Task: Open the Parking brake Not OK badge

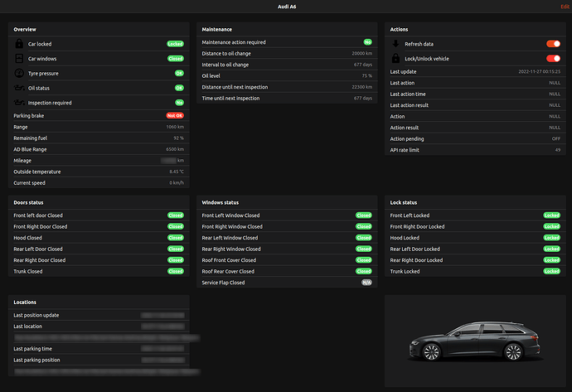Action: 174,115
